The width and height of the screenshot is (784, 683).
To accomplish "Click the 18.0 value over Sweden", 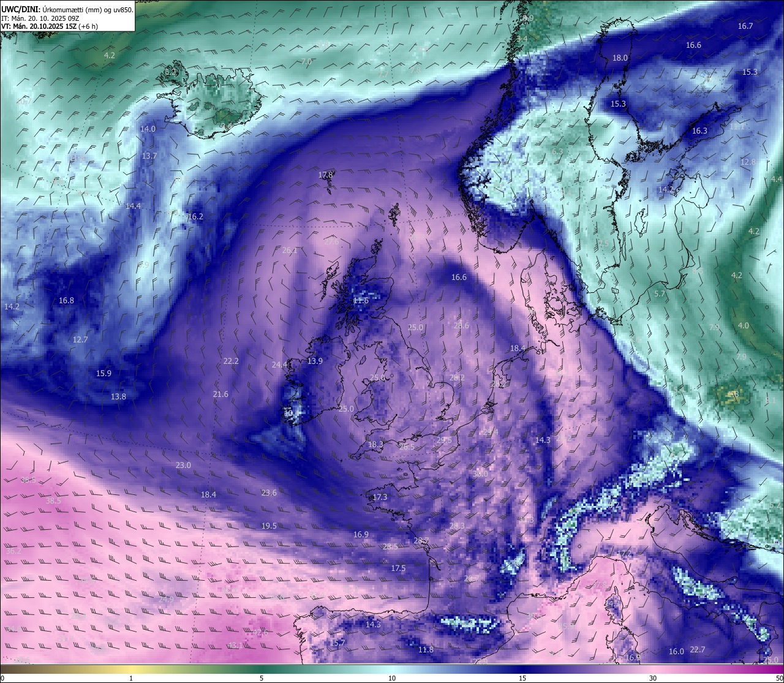I will coord(620,58).
